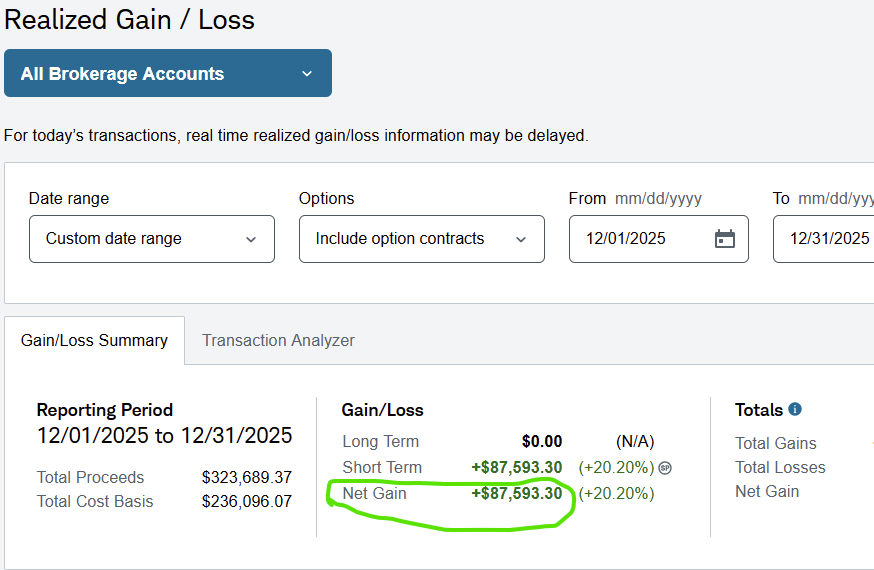This screenshot has height=570, width=874.
Task: Click the Long Term (N/A) percentage text
Action: tap(634, 441)
